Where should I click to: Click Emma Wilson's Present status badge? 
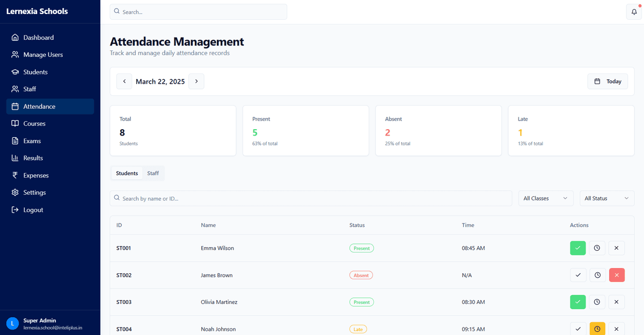click(361, 248)
